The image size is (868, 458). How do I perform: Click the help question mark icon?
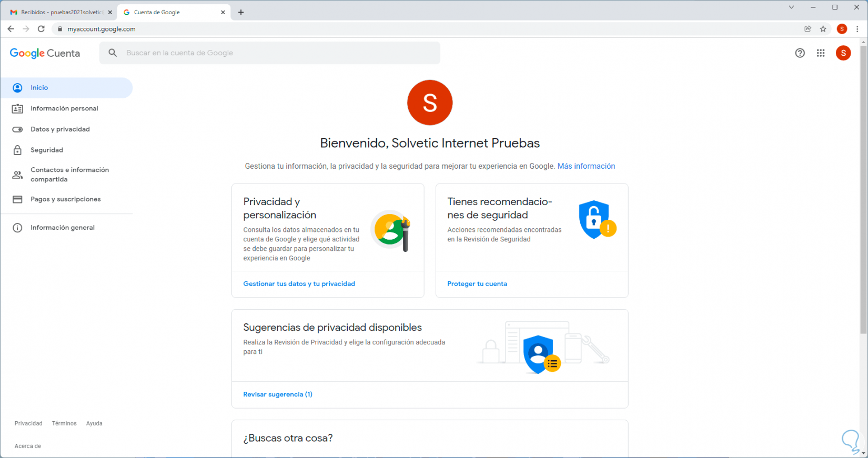pyautogui.click(x=800, y=53)
